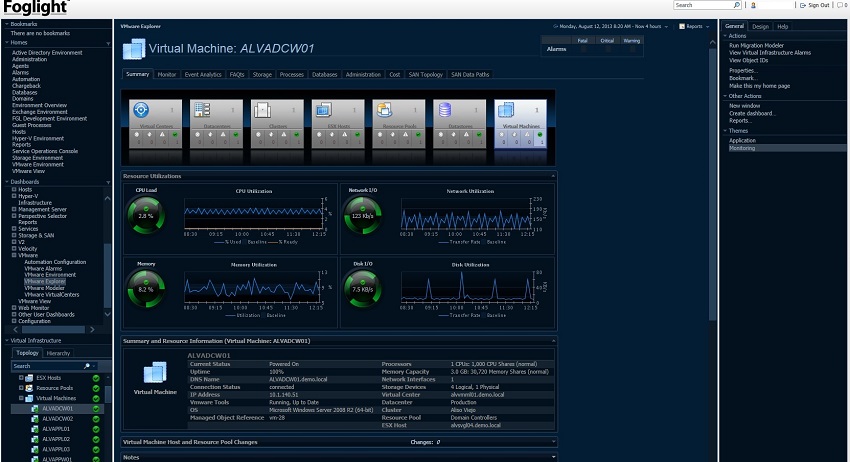The image size is (850, 462).
Task: Collapse the Other Actions section
Action: pyautogui.click(x=725, y=96)
